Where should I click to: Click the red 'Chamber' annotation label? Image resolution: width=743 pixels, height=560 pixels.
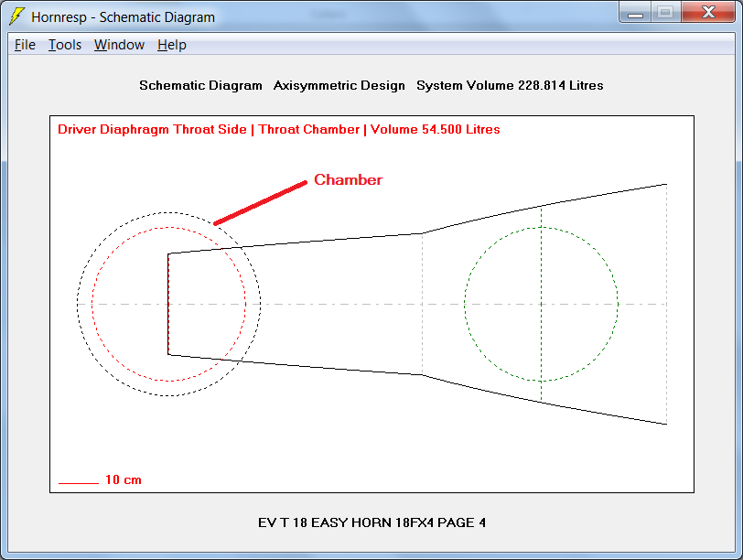point(349,179)
